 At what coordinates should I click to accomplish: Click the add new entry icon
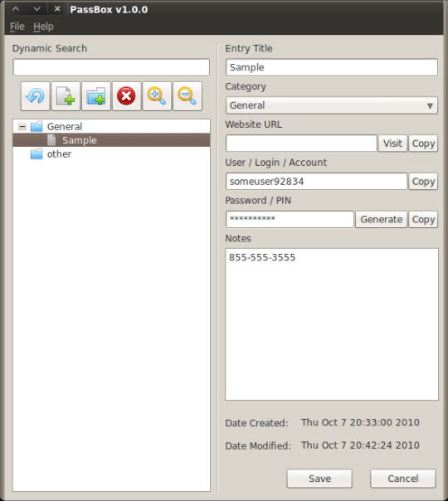(66, 96)
